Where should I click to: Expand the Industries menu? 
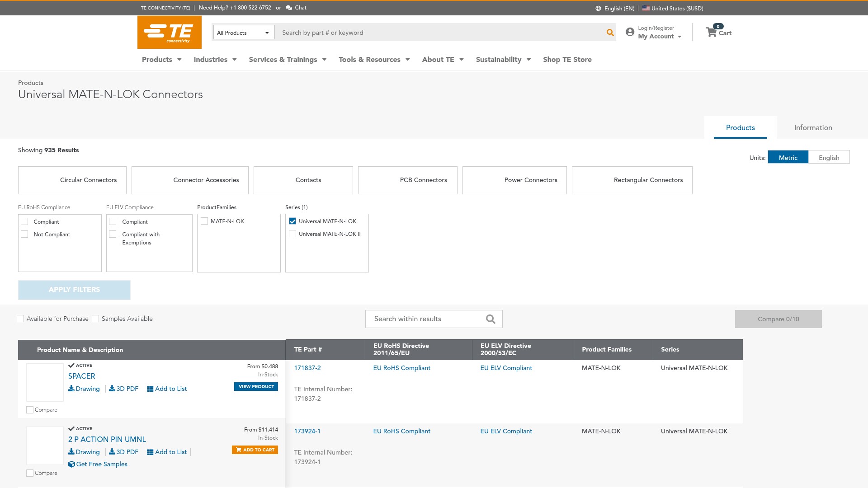pyautogui.click(x=215, y=60)
